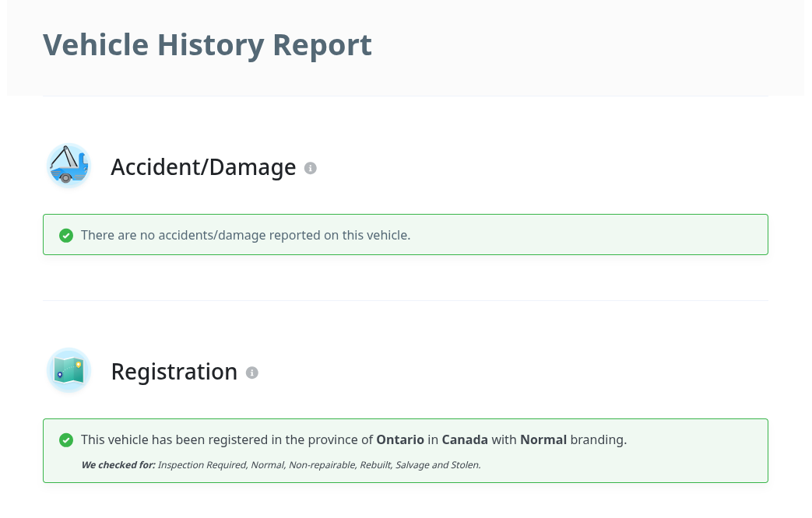812x518 pixels.
Task: Select the Accident/Damage section heading
Action: (203, 167)
